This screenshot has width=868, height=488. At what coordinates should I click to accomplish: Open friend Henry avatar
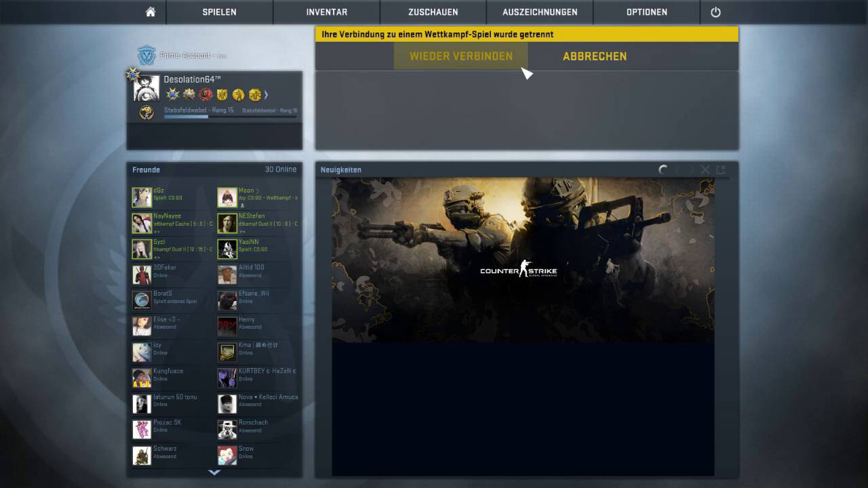(x=227, y=326)
